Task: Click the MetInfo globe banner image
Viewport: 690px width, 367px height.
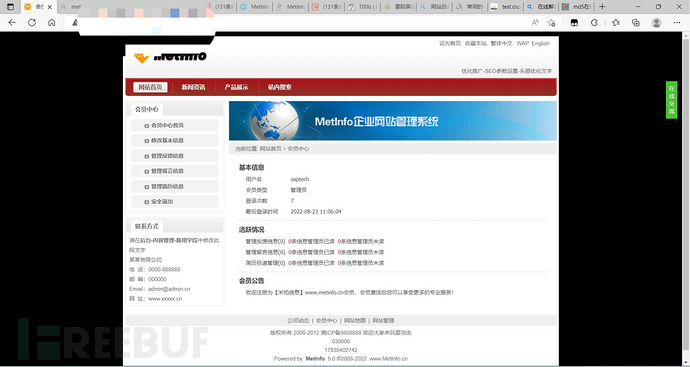Action: pos(393,121)
